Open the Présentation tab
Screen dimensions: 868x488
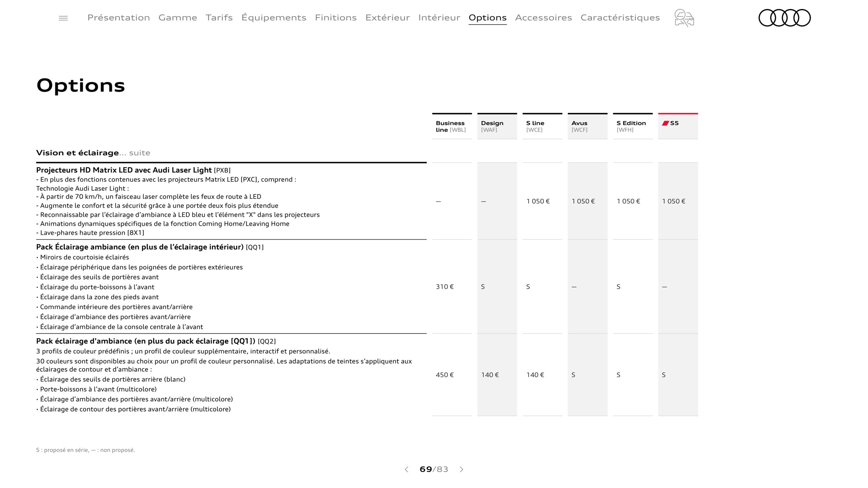click(x=118, y=17)
